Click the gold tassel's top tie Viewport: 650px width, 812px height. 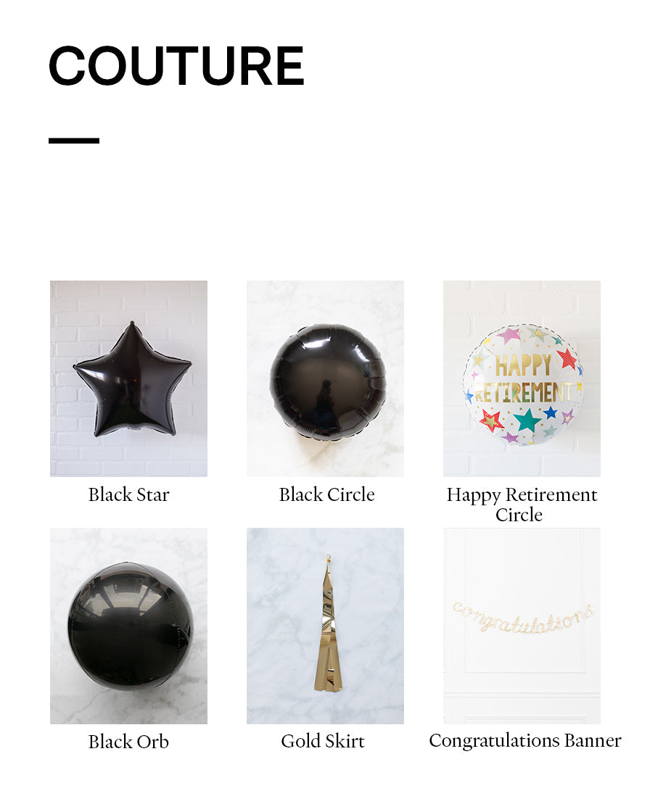(x=328, y=558)
